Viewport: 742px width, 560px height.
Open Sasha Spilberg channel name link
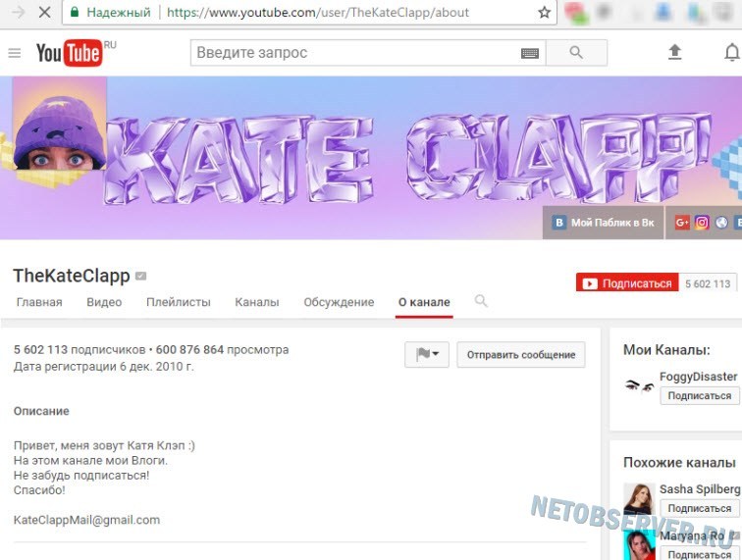700,489
